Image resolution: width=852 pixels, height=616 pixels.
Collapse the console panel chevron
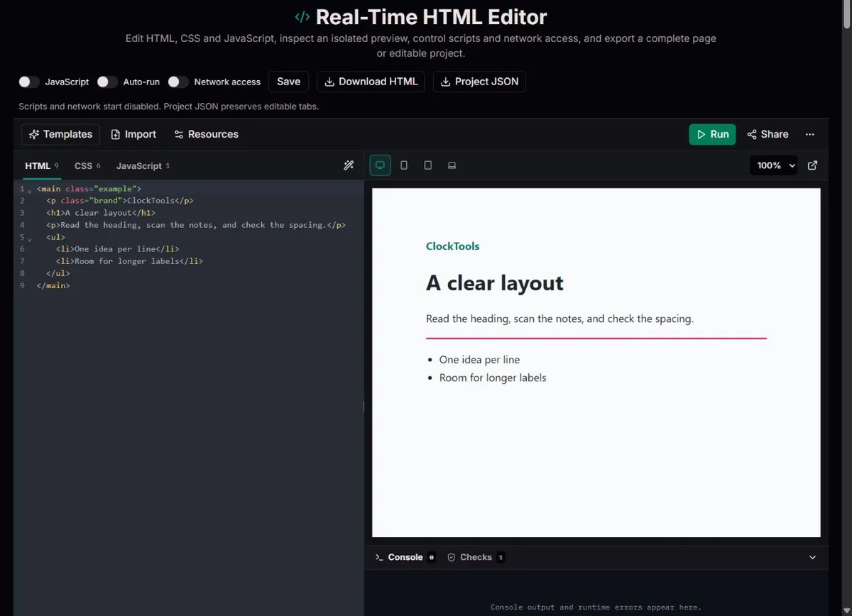tap(813, 557)
